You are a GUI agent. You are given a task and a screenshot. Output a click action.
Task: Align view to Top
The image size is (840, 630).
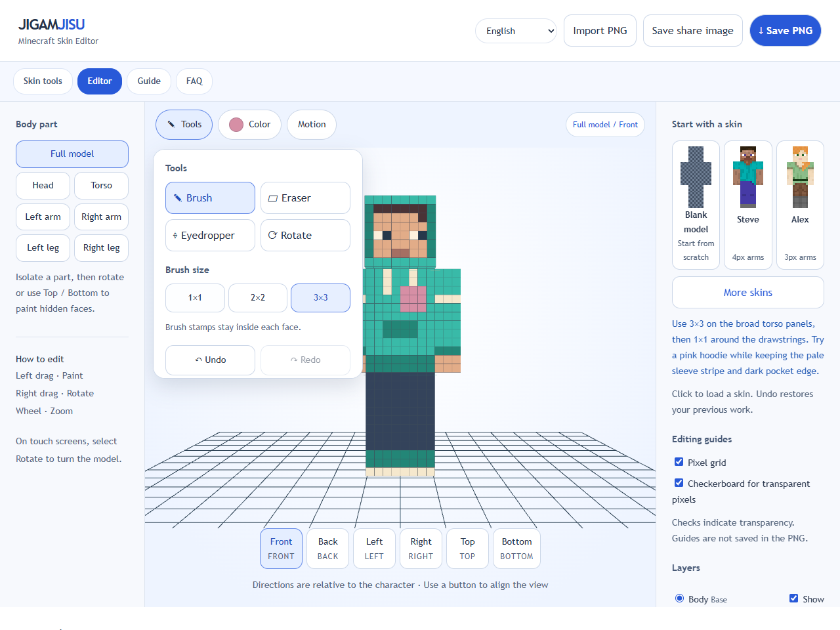click(x=467, y=549)
